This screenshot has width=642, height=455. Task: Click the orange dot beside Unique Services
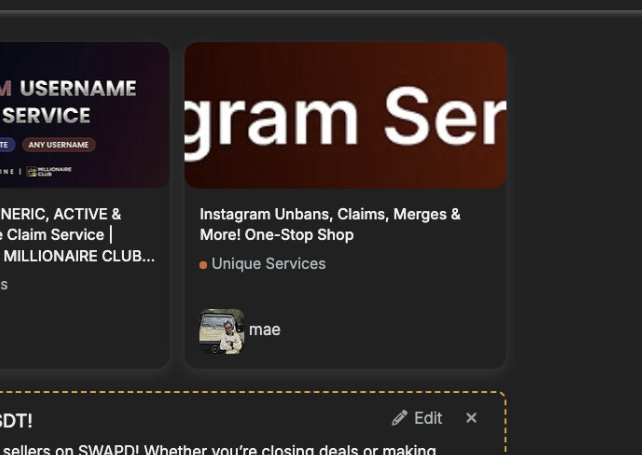(203, 265)
